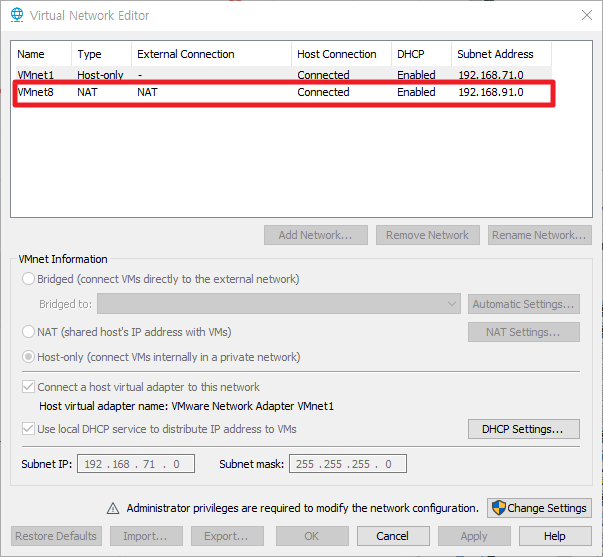Close the Virtual Network Editor window
Viewport: 603px width, 557px height.
pos(587,15)
